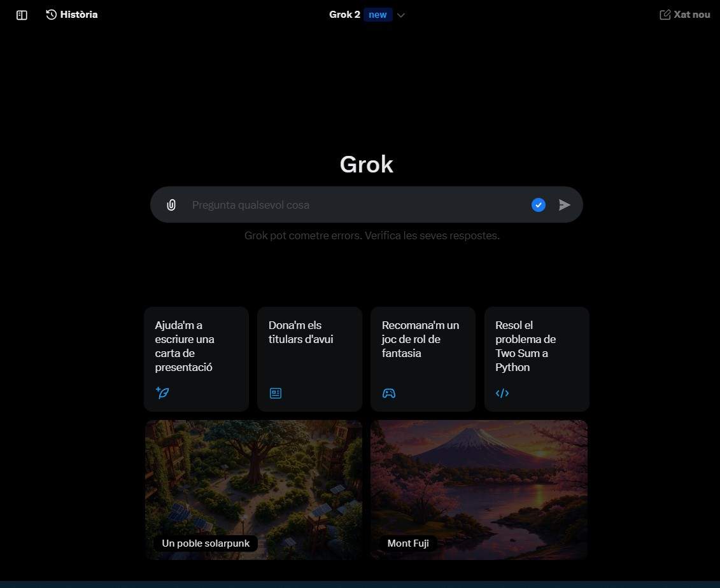This screenshot has height=588, width=720.
Task: Select the Grok 2 model label
Action: tap(344, 15)
